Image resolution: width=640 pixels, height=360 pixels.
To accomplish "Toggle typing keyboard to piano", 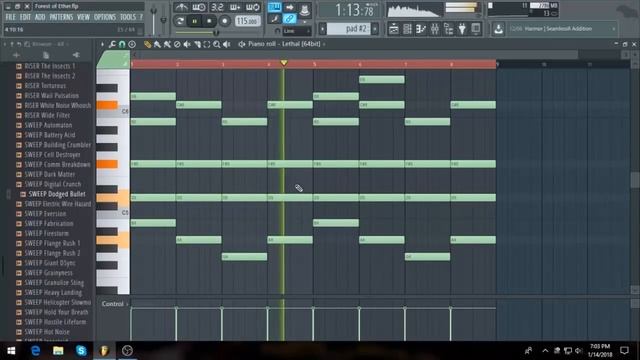I will click(275, 7).
